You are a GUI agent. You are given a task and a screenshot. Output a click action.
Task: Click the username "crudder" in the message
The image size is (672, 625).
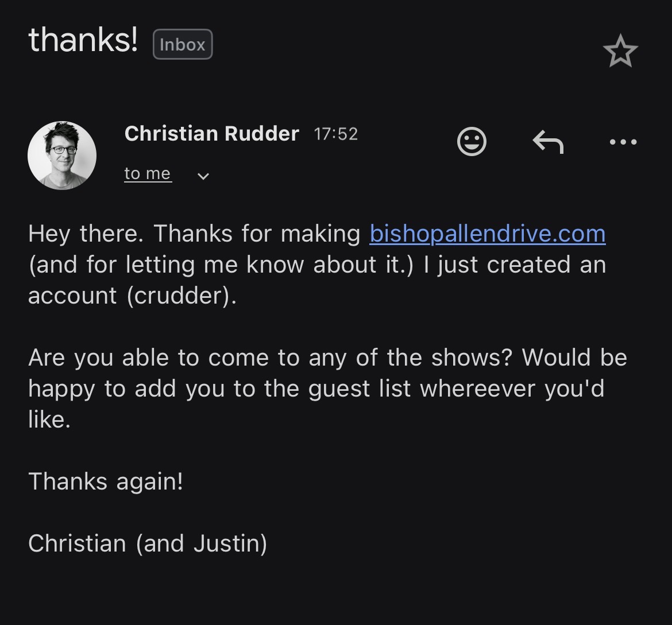tap(179, 296)
